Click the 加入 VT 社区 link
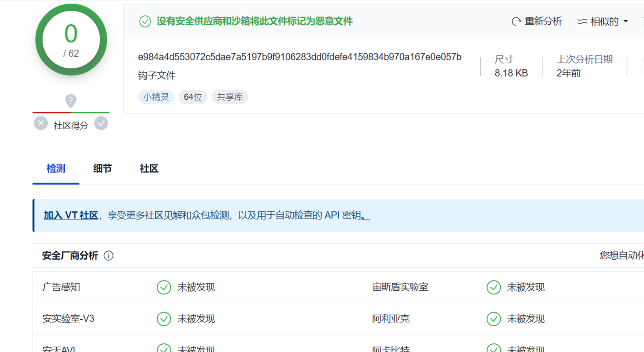 71,215
